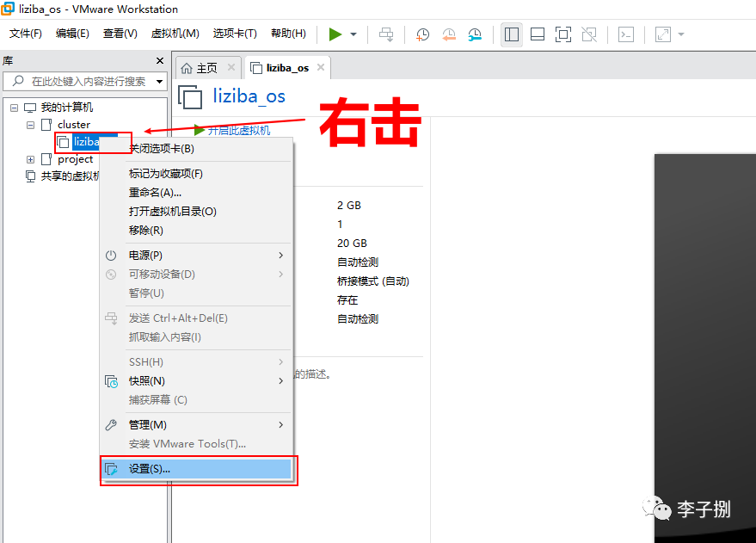
Task: Click the snapshot icon beside 快照(N)
Action: (111, 381)
